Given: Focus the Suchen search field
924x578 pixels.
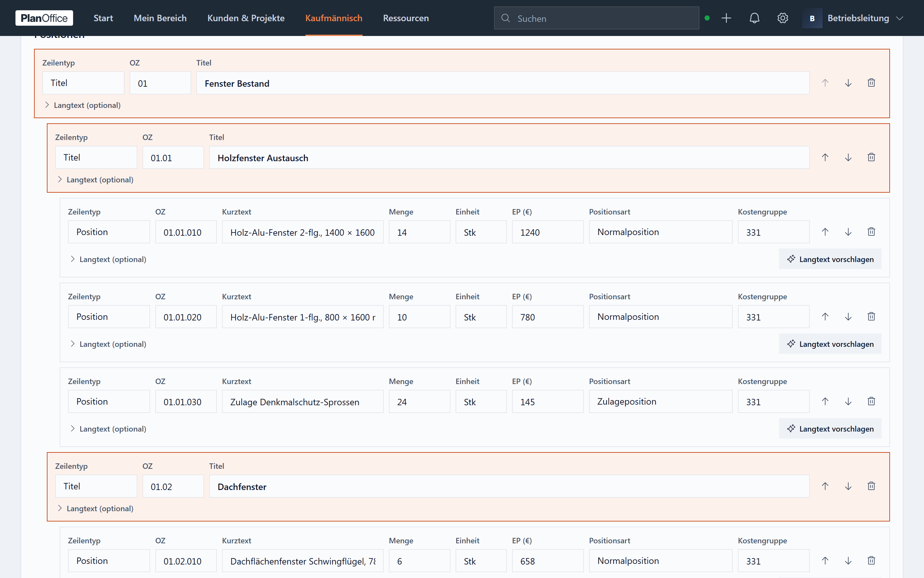Looking at the screenshot, I should click(596, 18).
